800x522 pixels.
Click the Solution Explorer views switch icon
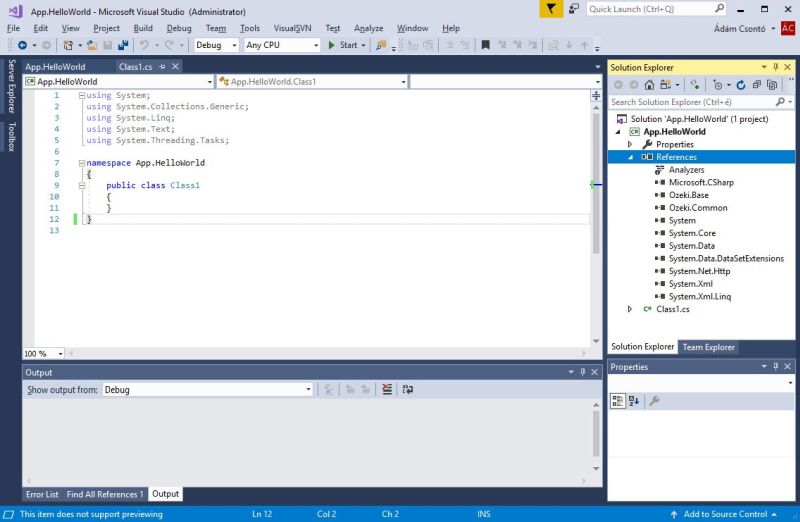665,85
